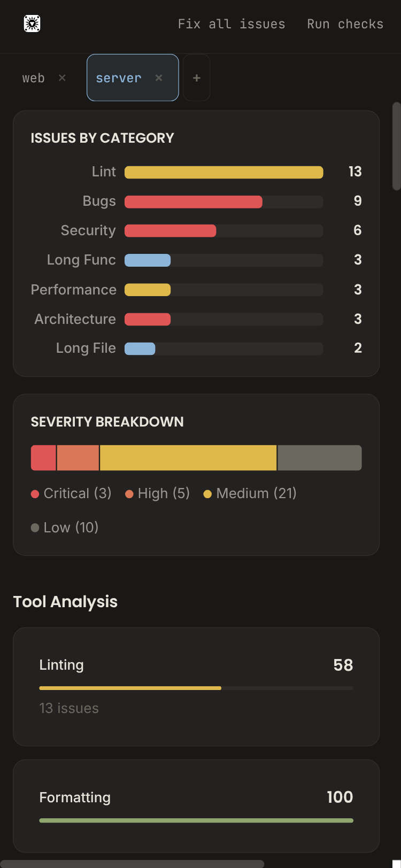Image resolution: width=401 pixels, height=868 pixels.
Task: Click the Low severity gray segment
Action: [320, 458]
